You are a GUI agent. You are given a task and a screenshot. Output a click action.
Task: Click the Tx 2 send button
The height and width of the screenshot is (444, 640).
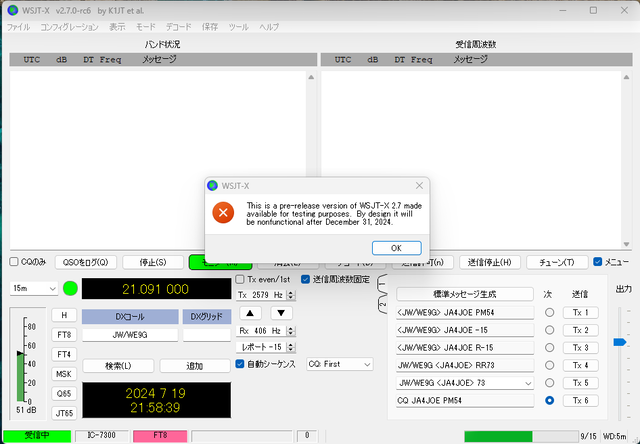(580, 330)
